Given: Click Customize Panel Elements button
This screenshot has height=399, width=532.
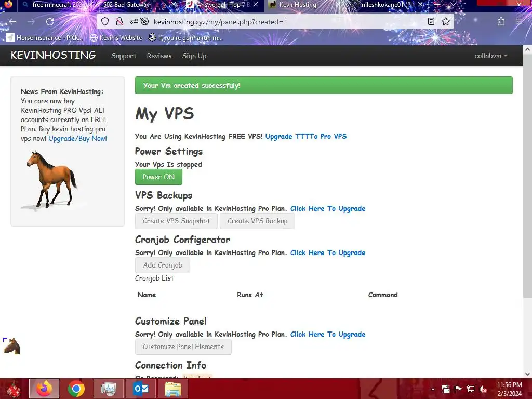Looking at the screenshot, I should [x=183, y=347].
